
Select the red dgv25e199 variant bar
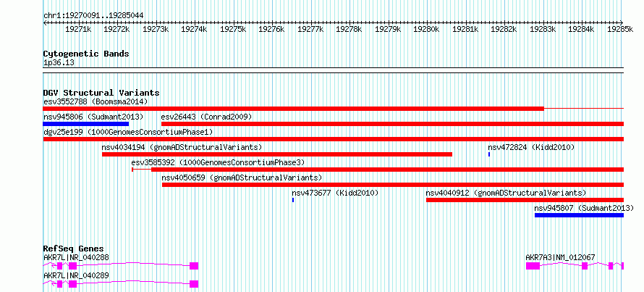[x=334, y=139]
